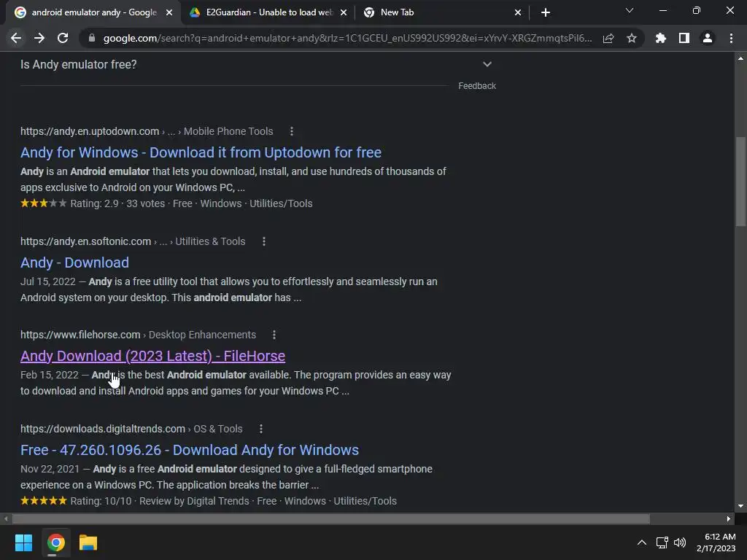The image size is (747, 560).
Task: Click the horizontal scrollbar thumb
Action: (x=330, y=518)
